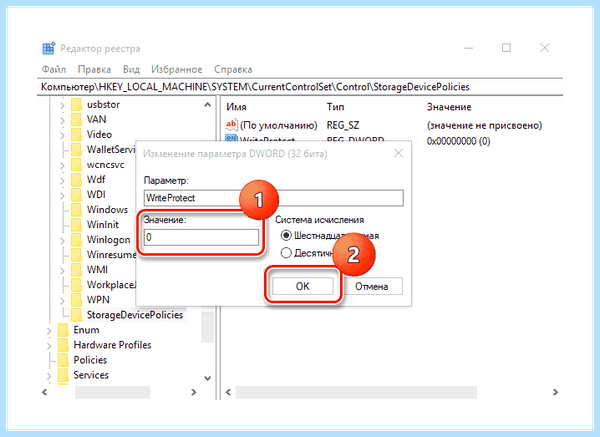Viewport: 600px width, 437px height.
Task: Click the registry path address bar
Action: (x=300, y=87)
